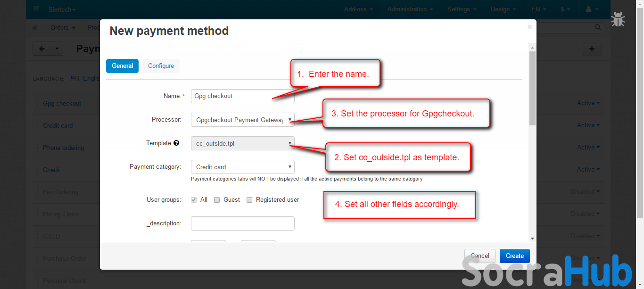Click the plus add payment button
Screen dimensions: 644x289
592,49
